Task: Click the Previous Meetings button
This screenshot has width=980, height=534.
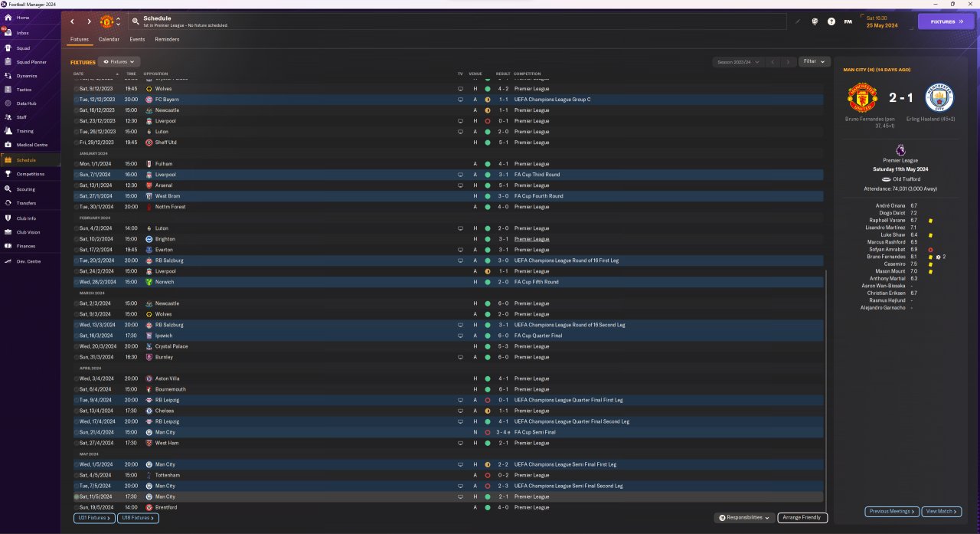Action: tap(892, 511)
